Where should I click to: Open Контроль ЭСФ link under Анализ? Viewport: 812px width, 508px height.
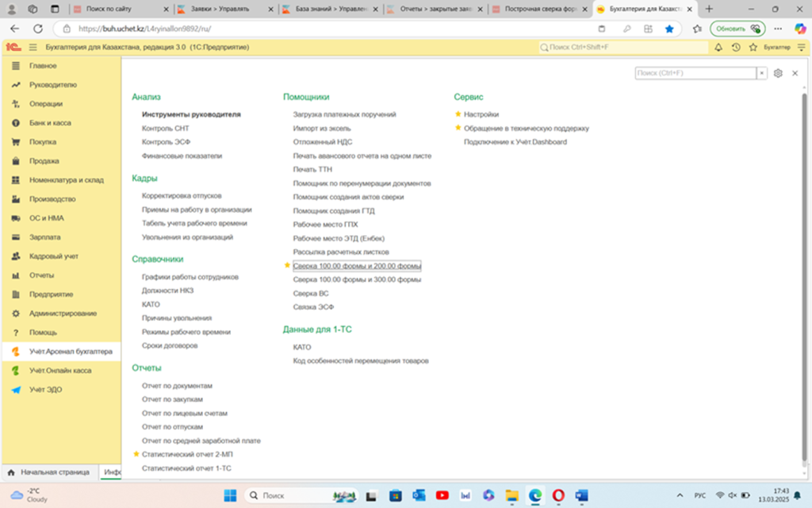[x=165, y=142]
